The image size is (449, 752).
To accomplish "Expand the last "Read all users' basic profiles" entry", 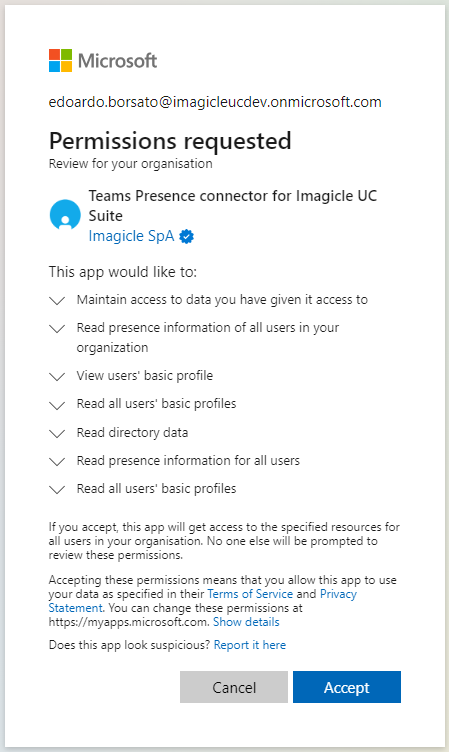I will pos(57,489).
